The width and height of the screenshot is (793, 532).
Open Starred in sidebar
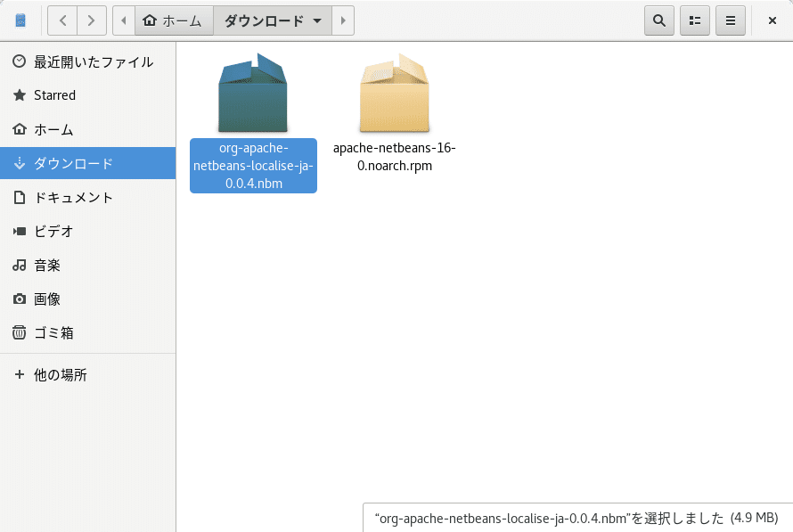[88, 95]
